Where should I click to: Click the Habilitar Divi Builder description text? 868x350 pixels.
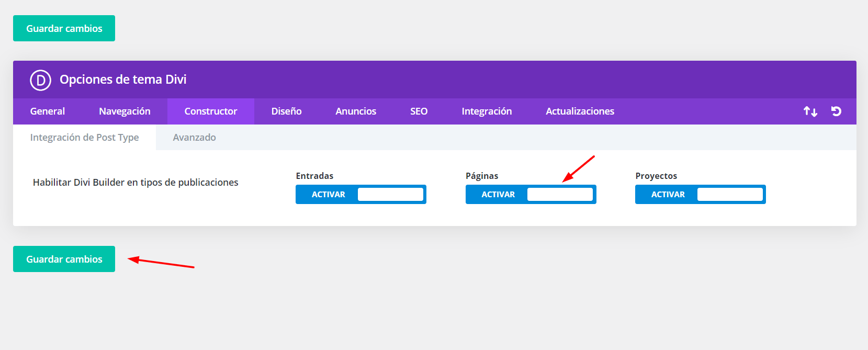136,183
